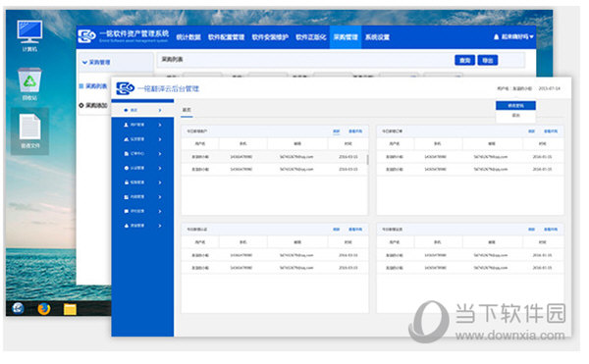This screenshot has width=589, height=364.
Task: Click the second blue link in bottom-right panel header
Action: coord(551,230)
